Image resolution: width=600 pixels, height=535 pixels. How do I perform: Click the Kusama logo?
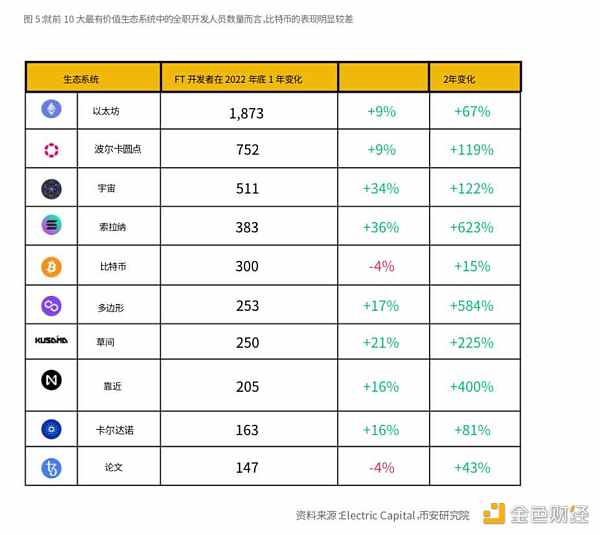pos(51,341)
